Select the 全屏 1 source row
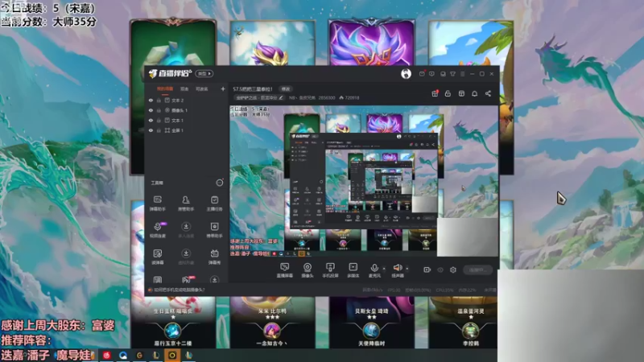This screenshot has width=644, height=362. [187, 130]
